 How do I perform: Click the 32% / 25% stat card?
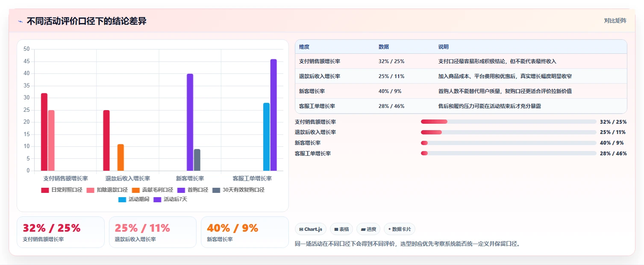tap(61, 232)
